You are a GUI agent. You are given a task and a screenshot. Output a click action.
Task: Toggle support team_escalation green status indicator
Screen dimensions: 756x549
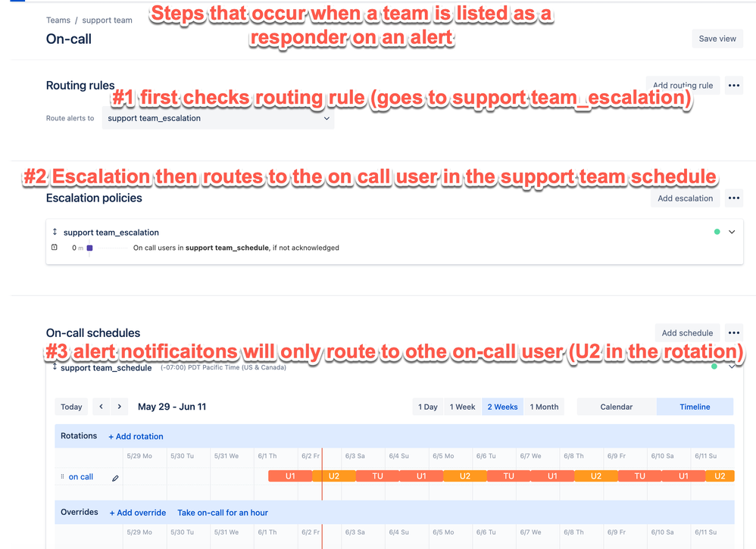pos(717,232)
